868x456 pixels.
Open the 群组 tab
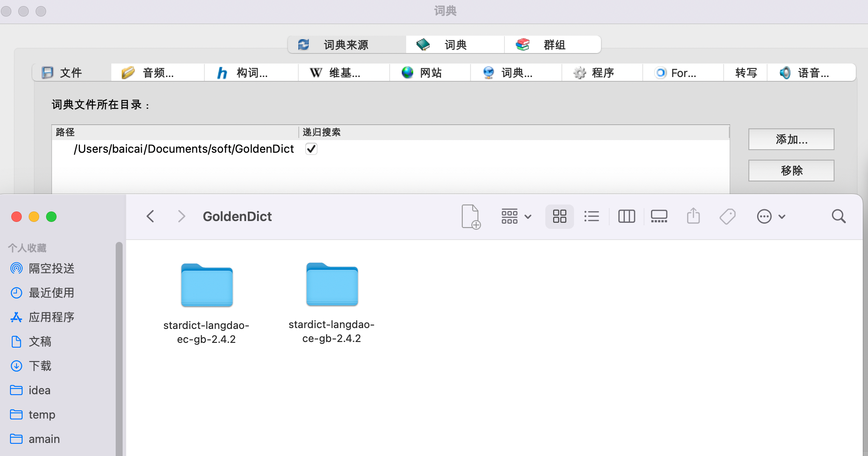click(x=553, y=45)
